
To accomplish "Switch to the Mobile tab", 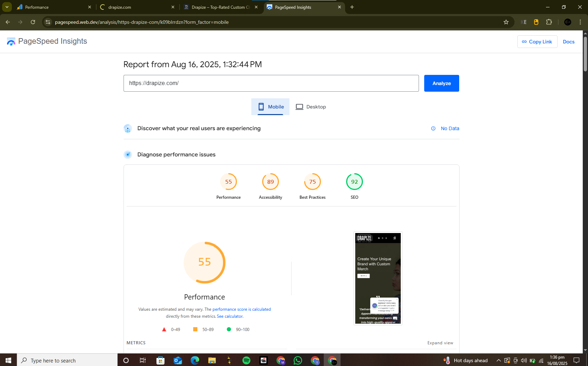I will click(x=270, y=107).
